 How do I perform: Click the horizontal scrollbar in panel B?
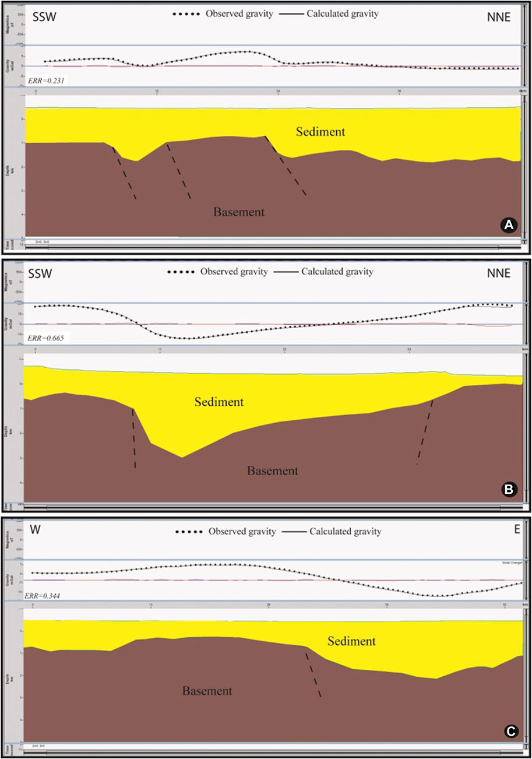(273, 507)
